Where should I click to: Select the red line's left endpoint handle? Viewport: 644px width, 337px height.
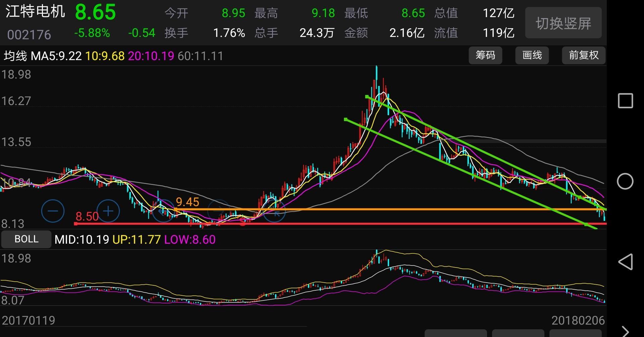76,224
